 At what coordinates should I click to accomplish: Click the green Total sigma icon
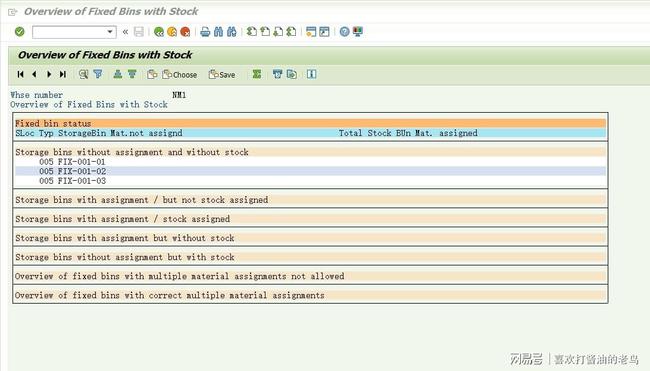click(257, 74)
